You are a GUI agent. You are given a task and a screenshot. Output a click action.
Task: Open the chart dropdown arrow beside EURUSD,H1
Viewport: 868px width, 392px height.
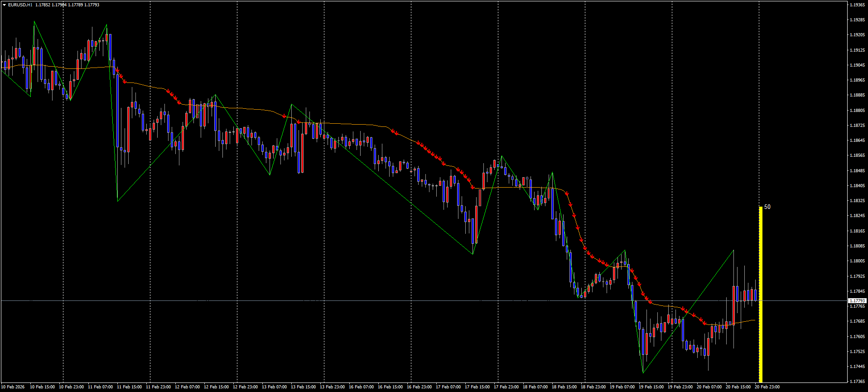pos(4,5)
